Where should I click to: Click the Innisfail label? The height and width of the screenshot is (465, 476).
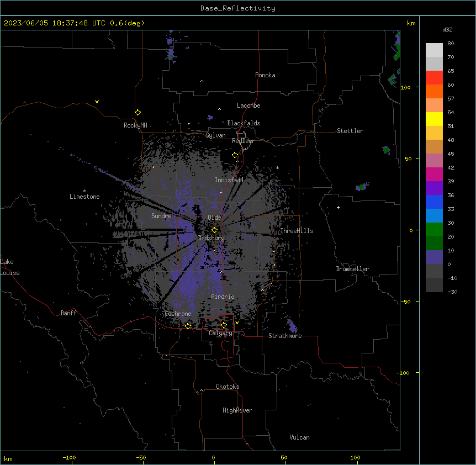point(229,180)
